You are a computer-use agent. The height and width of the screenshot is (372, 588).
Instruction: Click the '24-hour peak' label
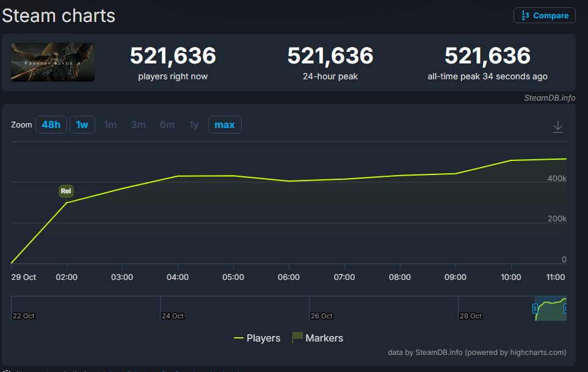coord(330,76)
